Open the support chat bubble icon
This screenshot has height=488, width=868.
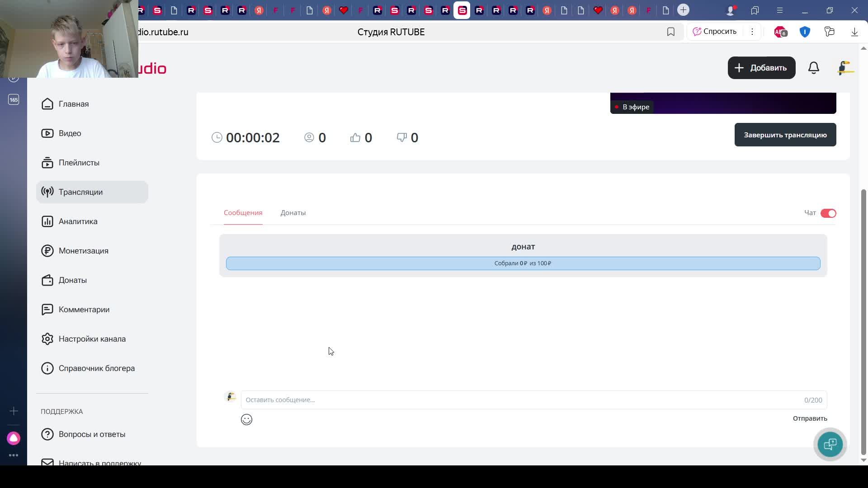click(830, 444)
